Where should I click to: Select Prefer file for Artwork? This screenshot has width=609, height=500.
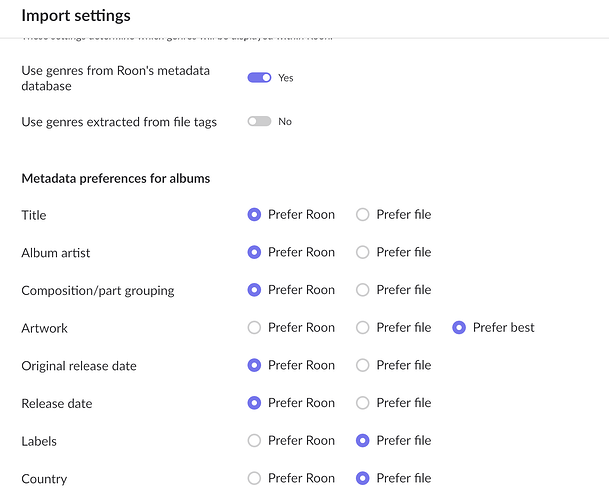click(x=363, y=327)
